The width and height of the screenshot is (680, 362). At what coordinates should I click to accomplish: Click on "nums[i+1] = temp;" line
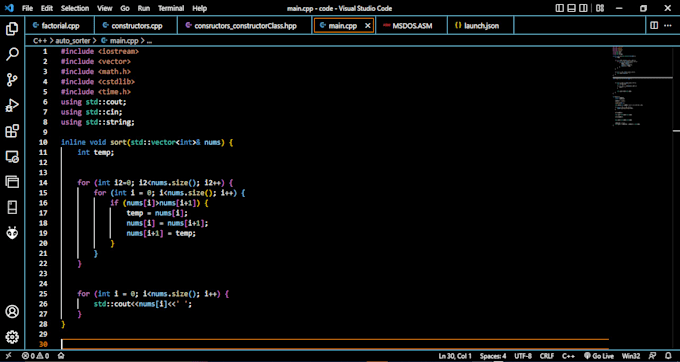161,233
